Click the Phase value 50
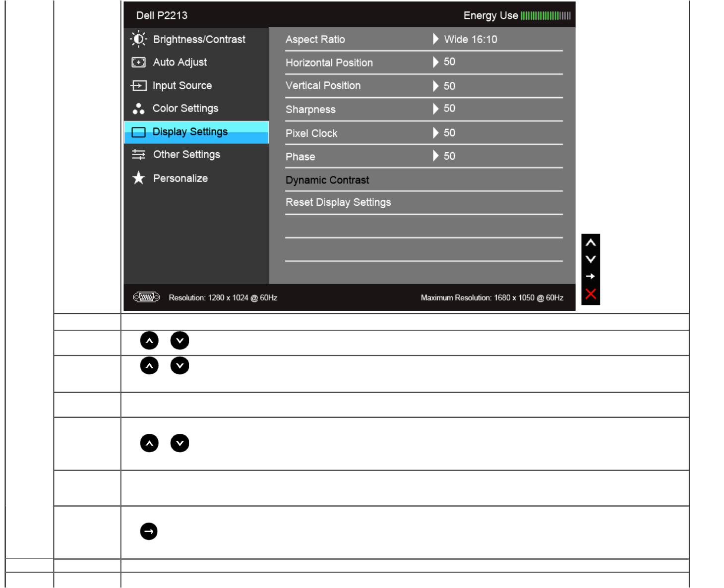 (x=449, y=156)
